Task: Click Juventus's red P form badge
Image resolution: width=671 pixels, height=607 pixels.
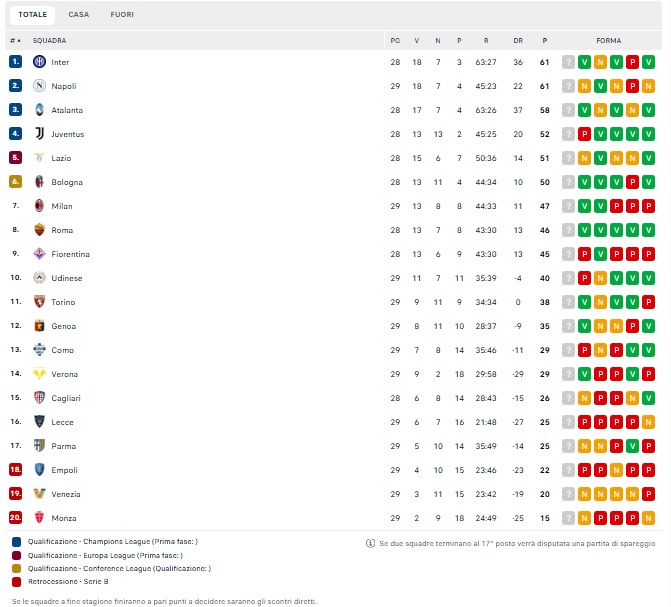Action: pos(584,134)
